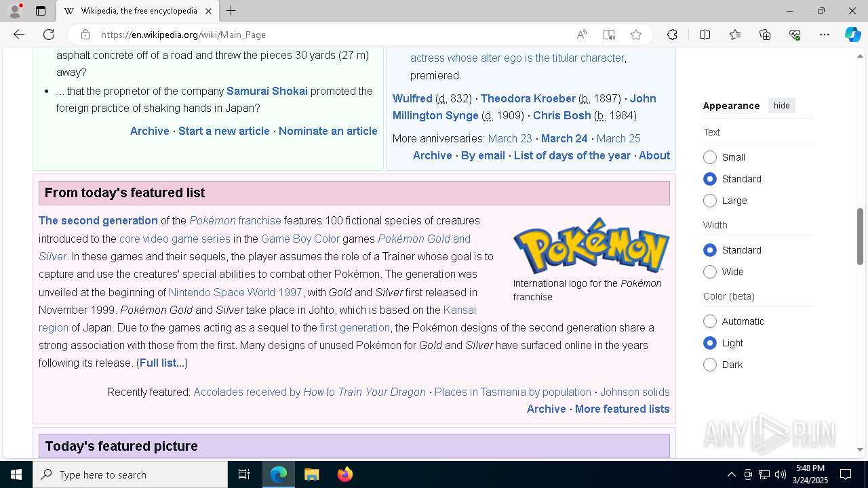Viewport: 868px width, 488px height.
Task: Open Wulfred article
Action: point(412,98)
